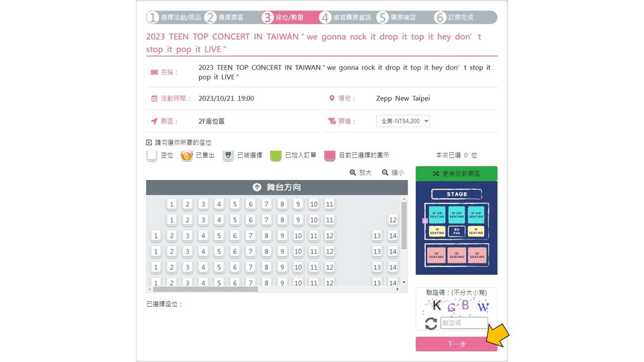The height and width of the screenshot is (362, 644).
Task: Click the zoom-in magnifier icon labeled 放大
Action: click(353, 172)
